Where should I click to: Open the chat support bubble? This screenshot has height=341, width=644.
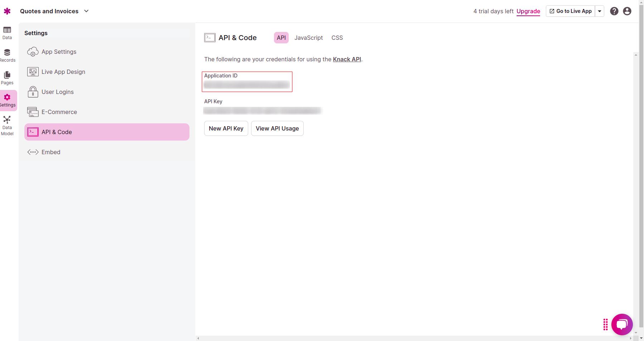tap(622, 325)
